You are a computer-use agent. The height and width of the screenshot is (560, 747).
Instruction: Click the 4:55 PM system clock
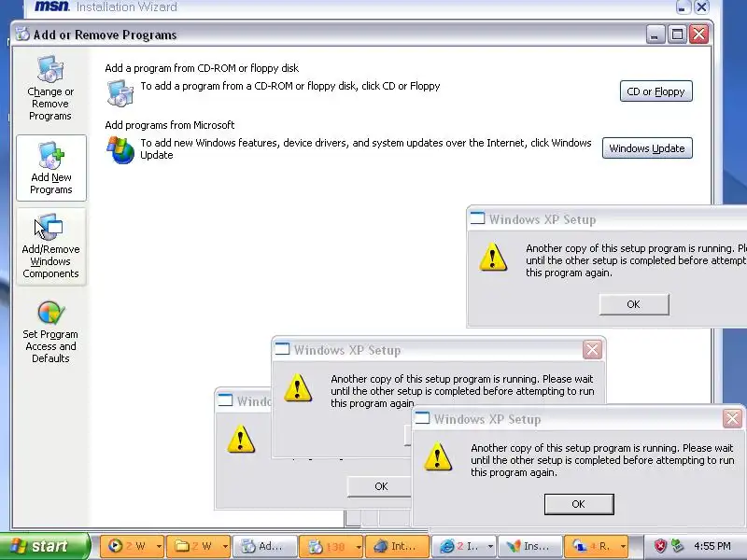click(x=712, y=546)
